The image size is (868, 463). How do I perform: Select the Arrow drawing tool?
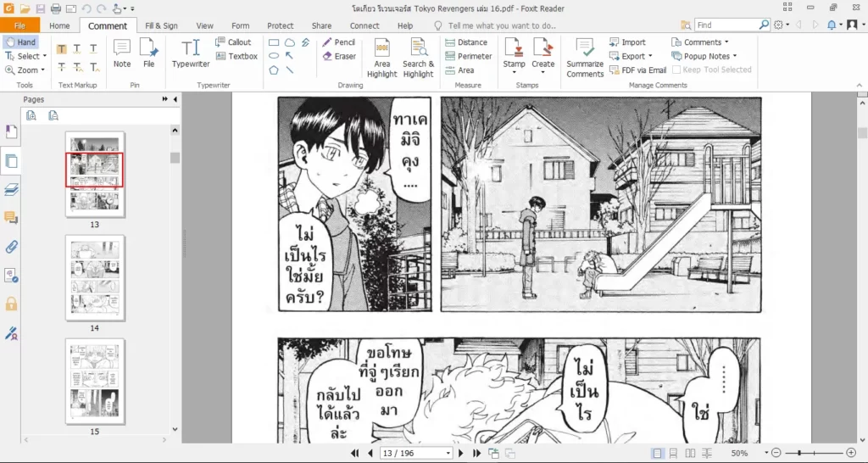[x=290, y=56]
